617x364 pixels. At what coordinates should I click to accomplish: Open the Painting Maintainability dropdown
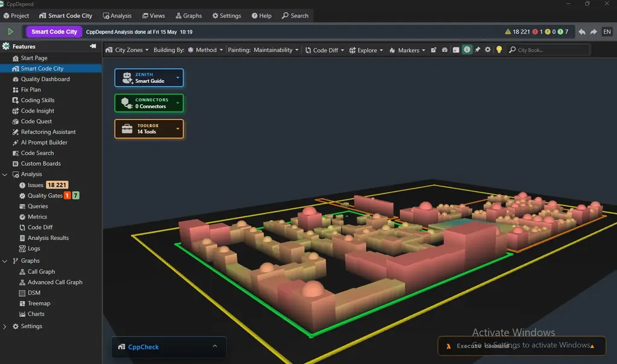(276, 50)
